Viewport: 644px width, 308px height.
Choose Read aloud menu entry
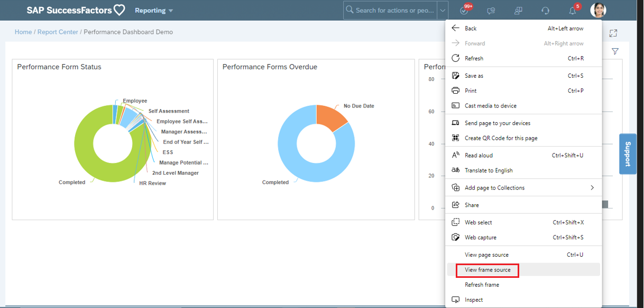coord(524,155)
